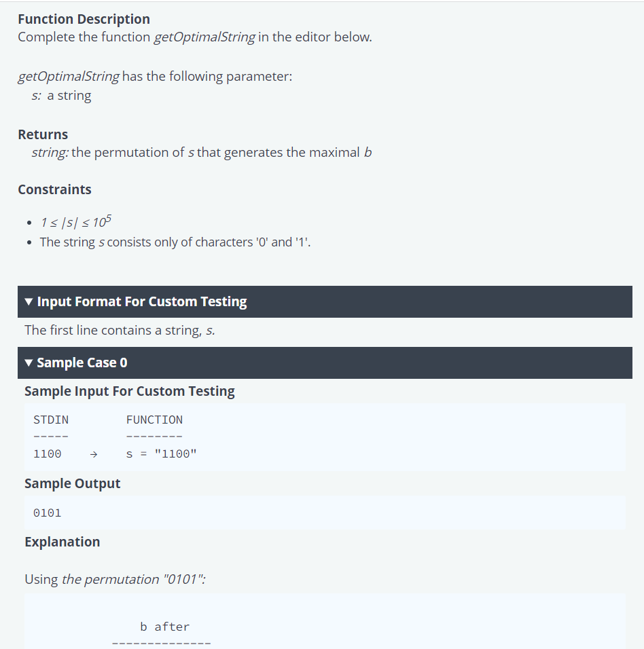
Task: Click the Sample Input For Custom Testing heading
Action: point(130,391)
